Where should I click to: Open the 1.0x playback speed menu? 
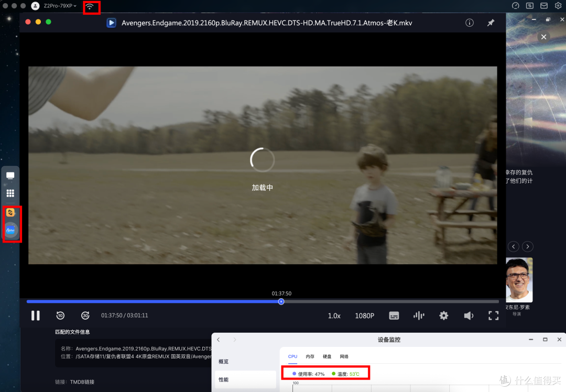334,316
